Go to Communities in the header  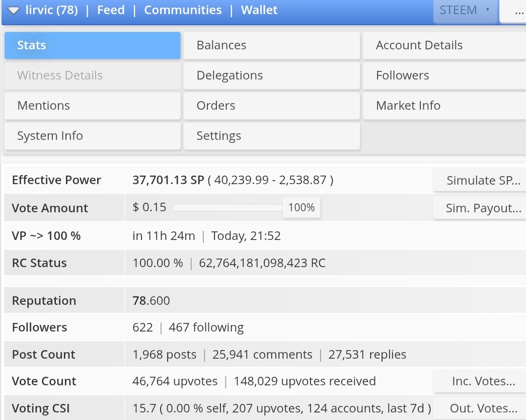click(183, 10)
